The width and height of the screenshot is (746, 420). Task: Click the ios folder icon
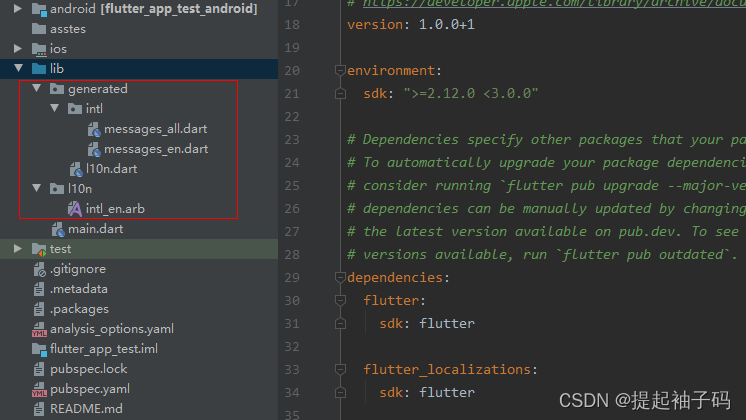pyautogui.click(x=39, y=49)
